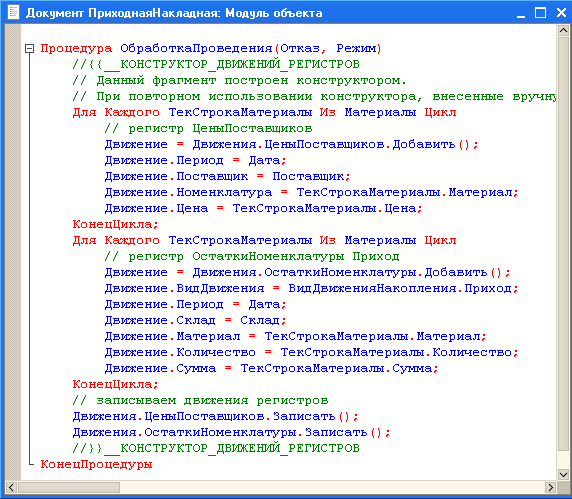Collapse the ОбработкаПроведения procedure fold marker
The image size is (572, 499).
[30, 49]
